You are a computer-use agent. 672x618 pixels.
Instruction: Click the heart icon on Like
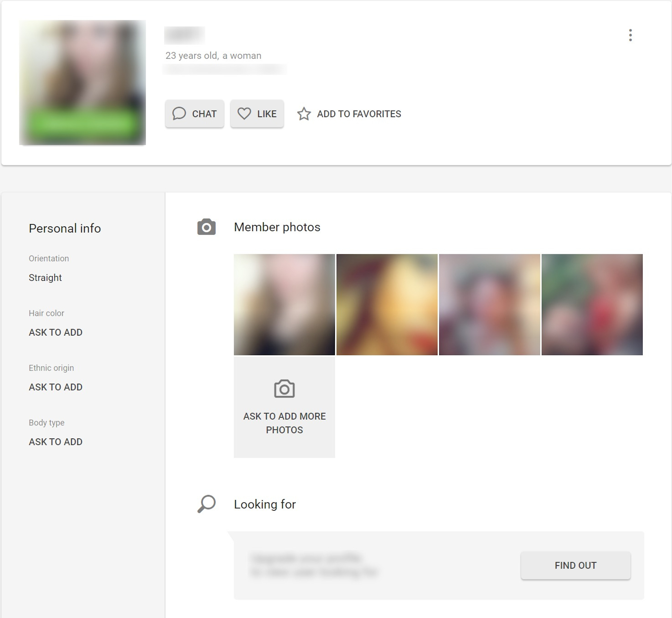244,114
